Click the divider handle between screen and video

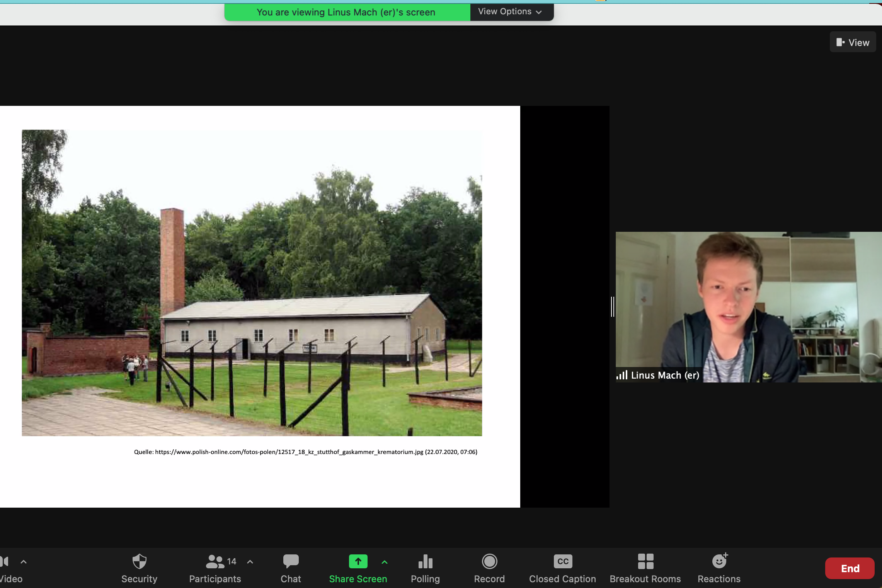pyautogui.click(x=612, y=307)
